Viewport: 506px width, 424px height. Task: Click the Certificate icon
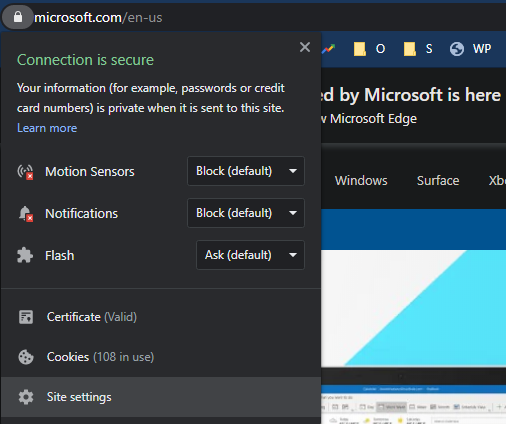coord(26,317)
